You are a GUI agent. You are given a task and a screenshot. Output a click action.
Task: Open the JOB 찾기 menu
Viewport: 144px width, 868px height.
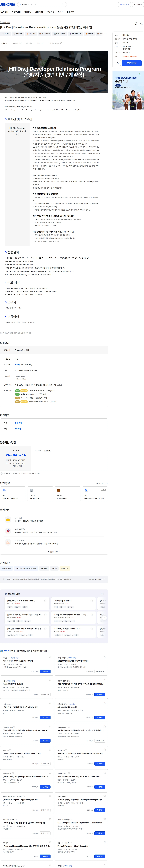(4, 12)
